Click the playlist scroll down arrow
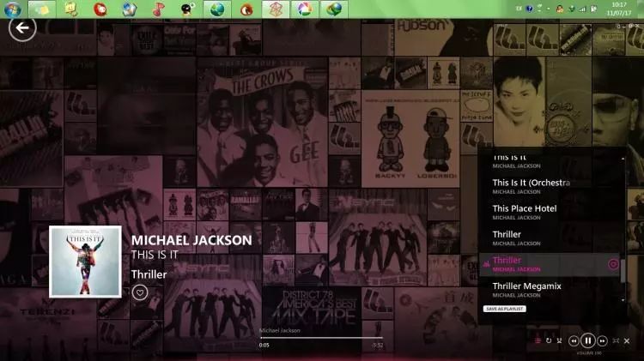Viewport: 644px width, 361px height. tap(623, 300)
